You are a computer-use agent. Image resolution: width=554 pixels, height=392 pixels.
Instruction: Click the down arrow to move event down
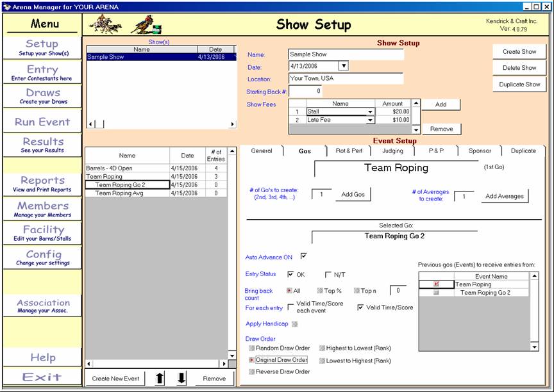point(181,379)
